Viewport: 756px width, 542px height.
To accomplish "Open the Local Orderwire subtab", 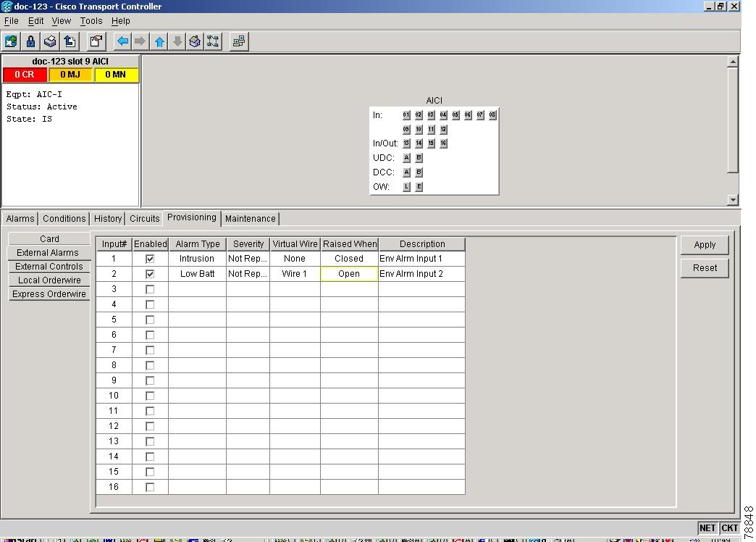I will pyautogui.click(x=49, y=280).
